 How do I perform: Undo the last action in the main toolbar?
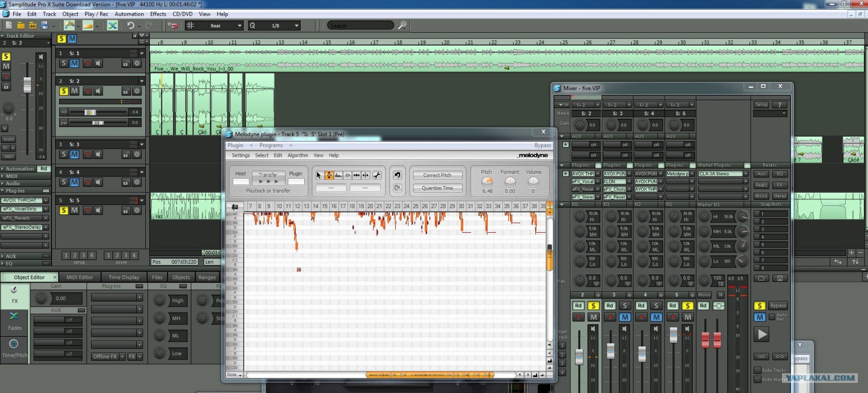[x=131, y=25]
